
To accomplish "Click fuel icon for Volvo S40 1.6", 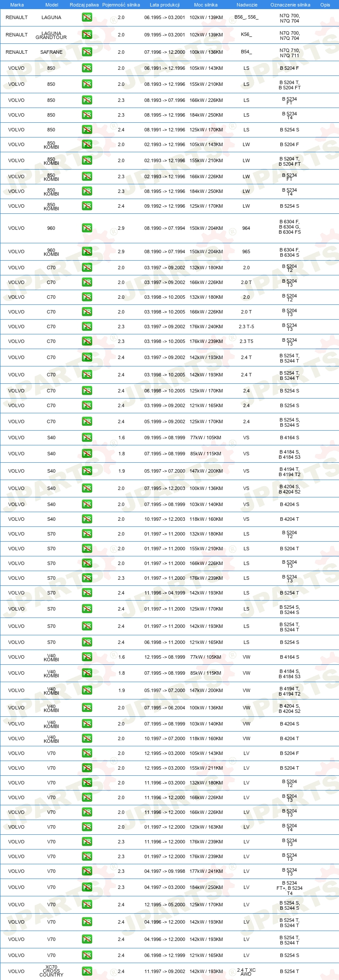I will pos(87,438).
